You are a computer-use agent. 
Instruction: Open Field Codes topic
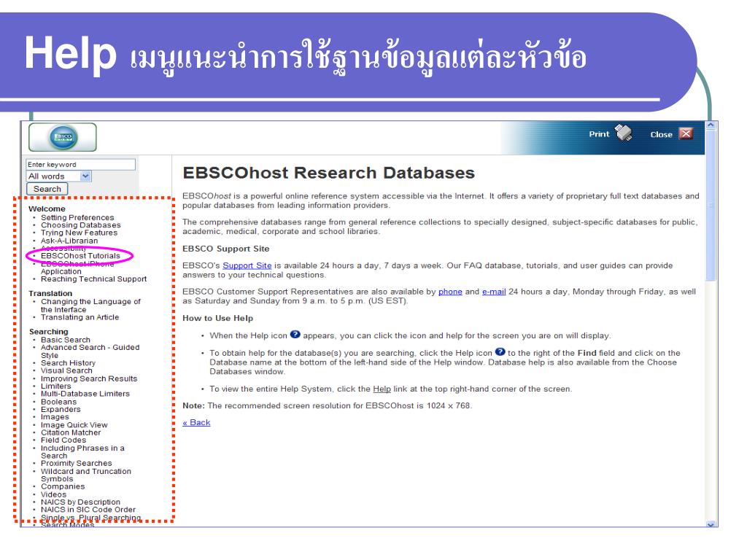(x=63, y=440)
